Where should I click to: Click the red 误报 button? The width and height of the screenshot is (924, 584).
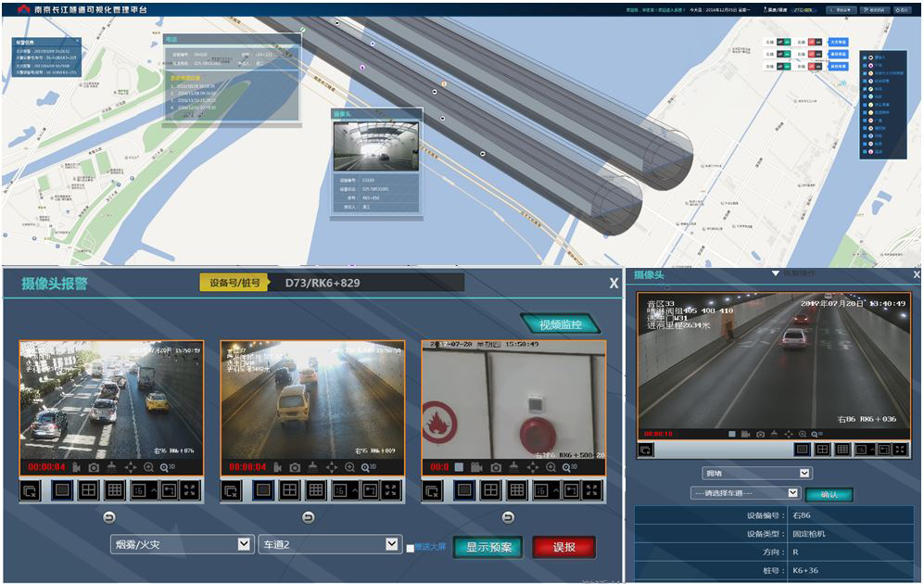click(563, 547)
